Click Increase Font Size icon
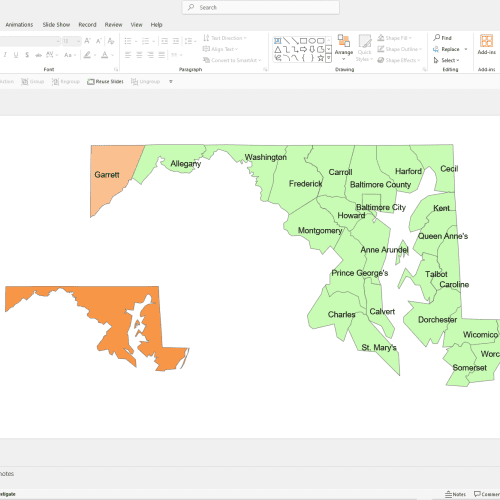 (x=88, y=41)
